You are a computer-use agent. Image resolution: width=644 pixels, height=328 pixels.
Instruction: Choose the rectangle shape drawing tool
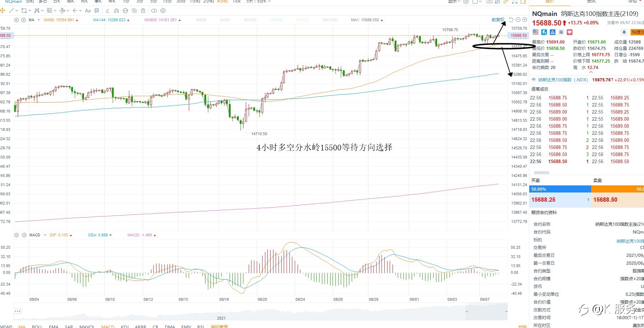pos(24,11)
